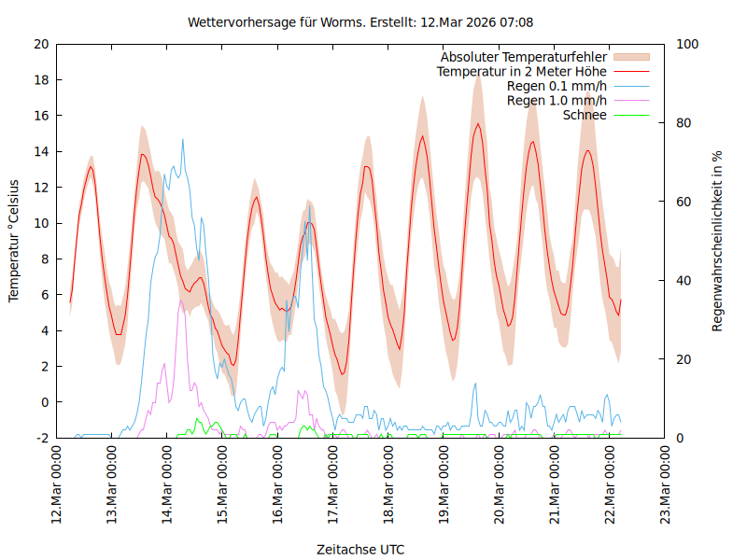
Task: Select the 'Absoluter Temperaturfehler' legend text
Action: (x=524, y=57)
